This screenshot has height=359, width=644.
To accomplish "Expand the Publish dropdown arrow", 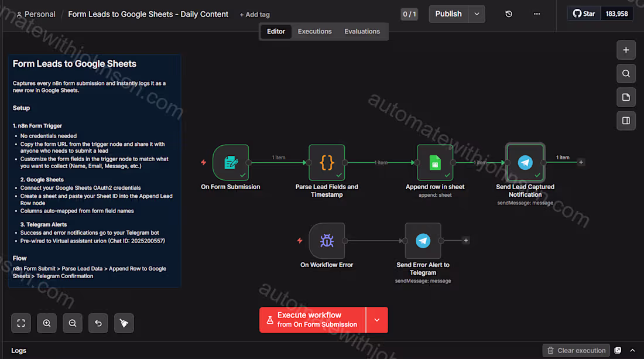I will [x=477, y=14].
